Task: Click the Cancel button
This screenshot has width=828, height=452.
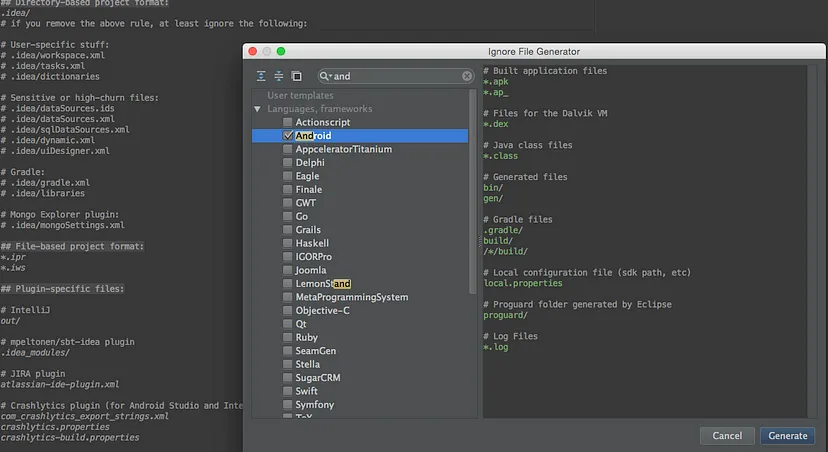Action: point(727,436)
